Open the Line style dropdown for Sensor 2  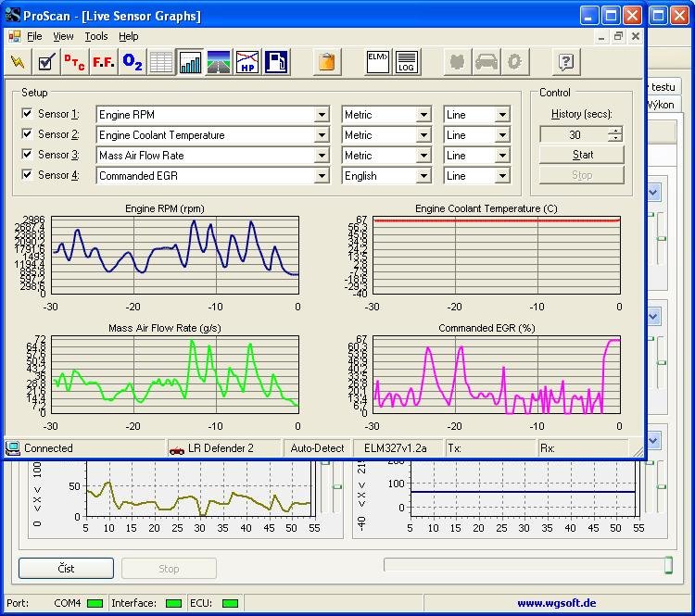[502, 135]
